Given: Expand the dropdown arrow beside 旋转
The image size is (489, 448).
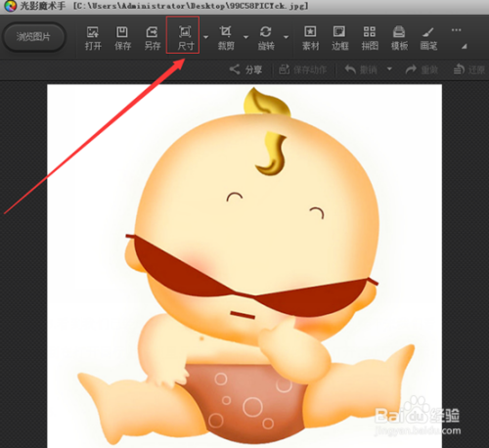Looking at the screenshot, I should tap(286, 37).
